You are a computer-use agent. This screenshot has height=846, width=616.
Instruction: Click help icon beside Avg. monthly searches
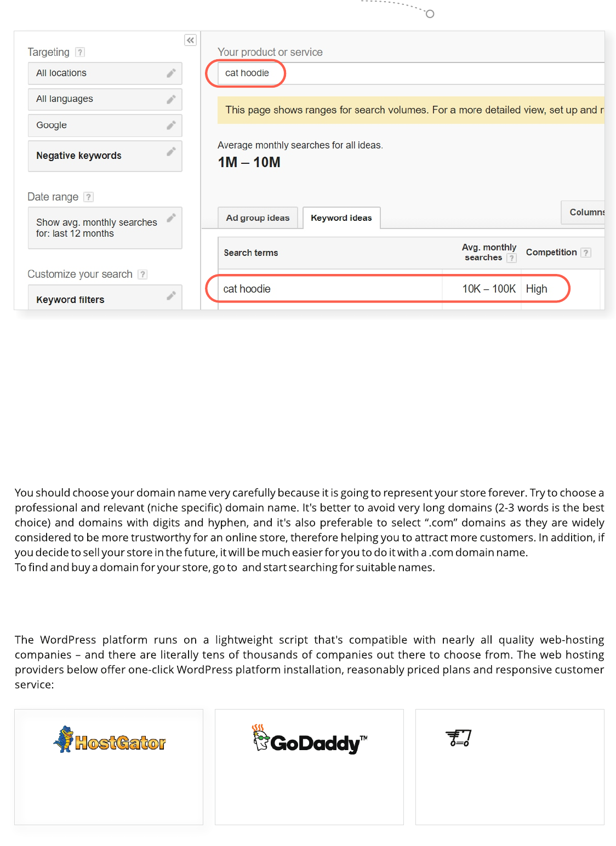pos(511,258)
